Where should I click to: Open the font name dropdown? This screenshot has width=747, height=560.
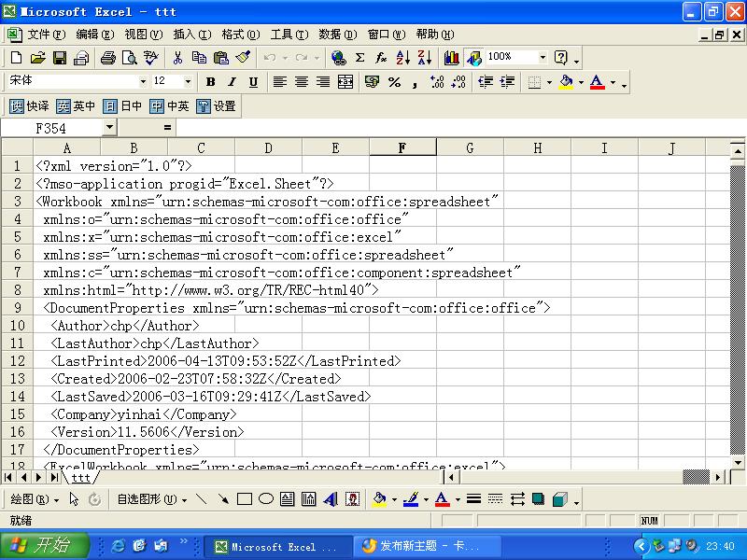point(143,82)
